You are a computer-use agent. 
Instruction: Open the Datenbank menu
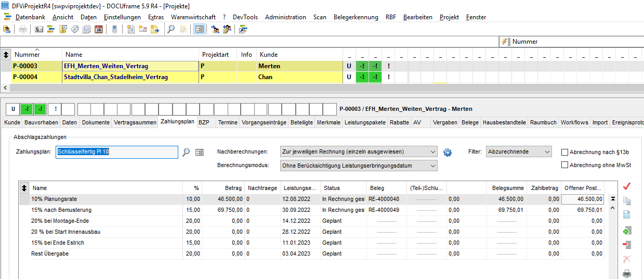coord(30,17)
